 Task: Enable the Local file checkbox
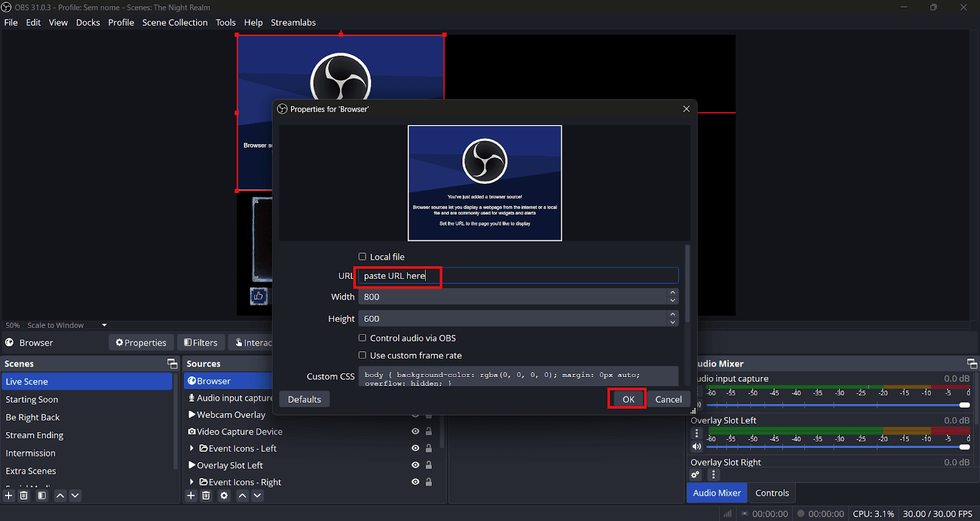coord(363,257)
